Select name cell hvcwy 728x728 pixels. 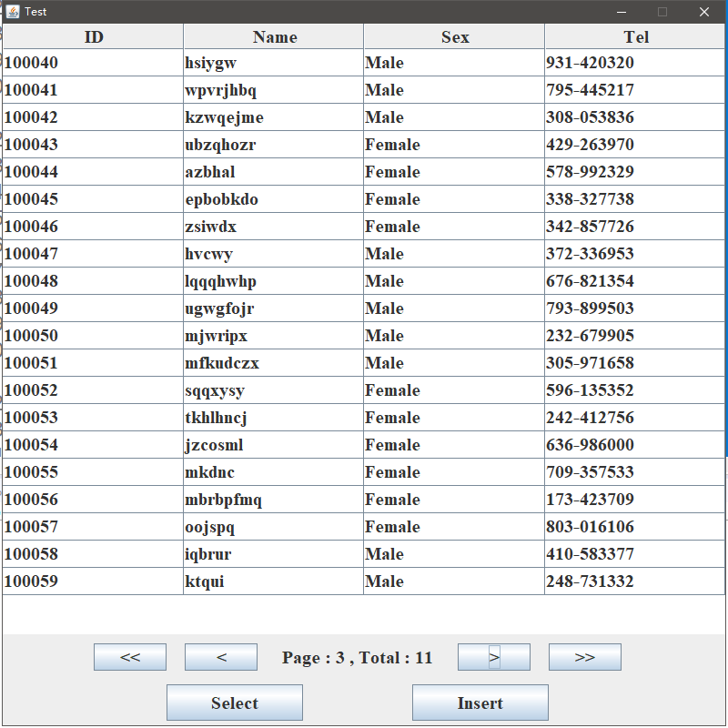click(274, 254)
